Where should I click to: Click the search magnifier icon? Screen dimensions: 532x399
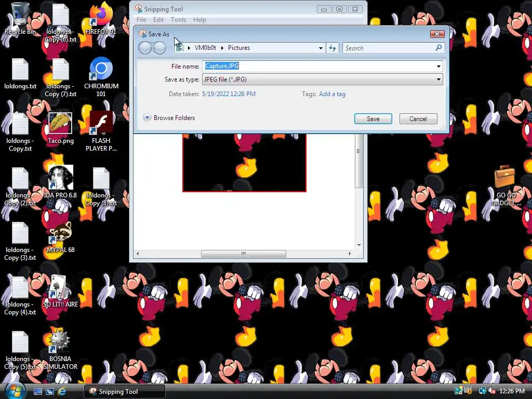438,48
